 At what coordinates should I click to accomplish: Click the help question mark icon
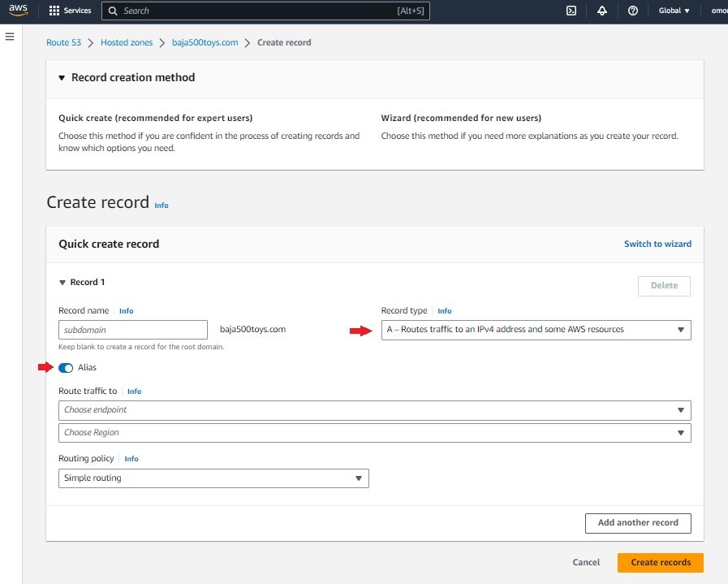pyautogui.click(x=633, y=11)
